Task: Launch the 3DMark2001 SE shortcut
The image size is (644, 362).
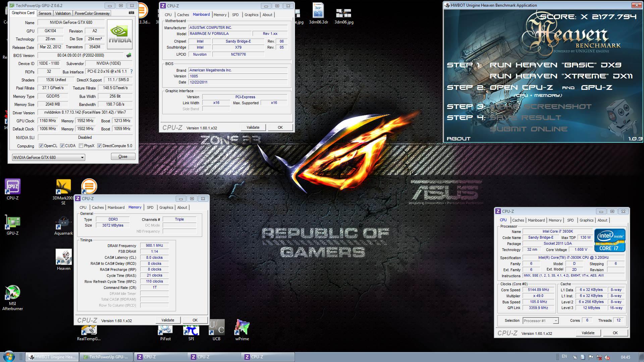Action: (63, 192)
